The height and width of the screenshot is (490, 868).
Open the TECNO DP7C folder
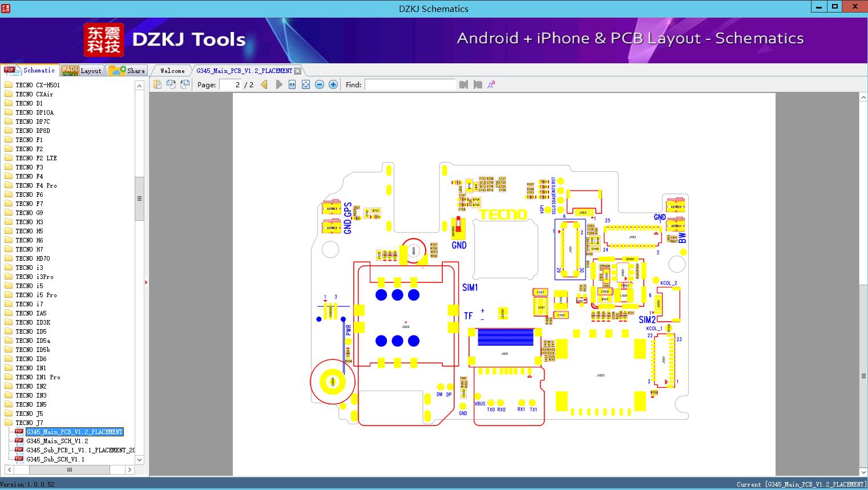(33, 122)
